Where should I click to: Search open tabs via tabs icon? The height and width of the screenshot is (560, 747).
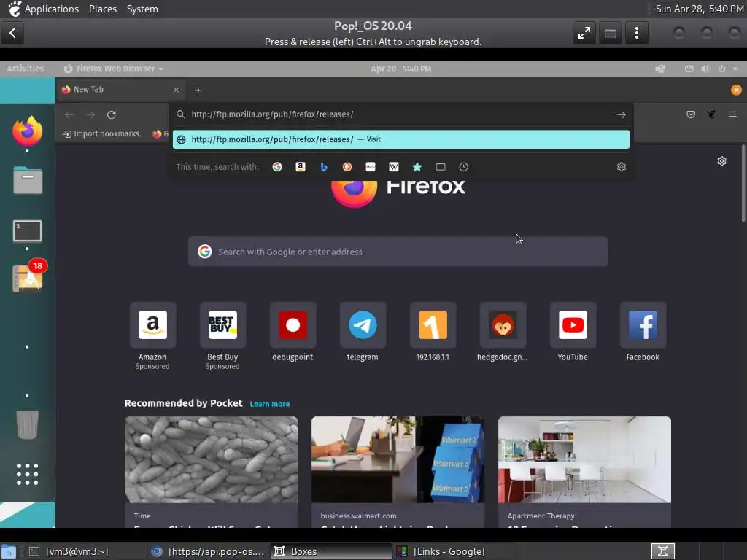440,167
